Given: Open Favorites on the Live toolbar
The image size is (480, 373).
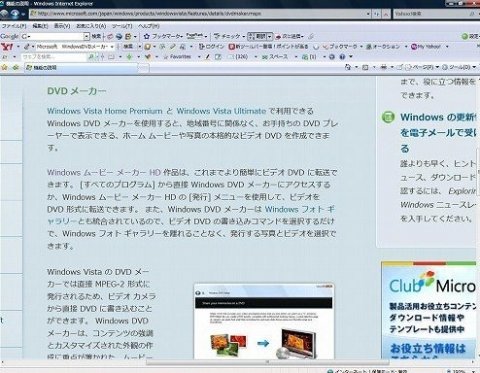Looking at the screenshot, I should point(177,57).
